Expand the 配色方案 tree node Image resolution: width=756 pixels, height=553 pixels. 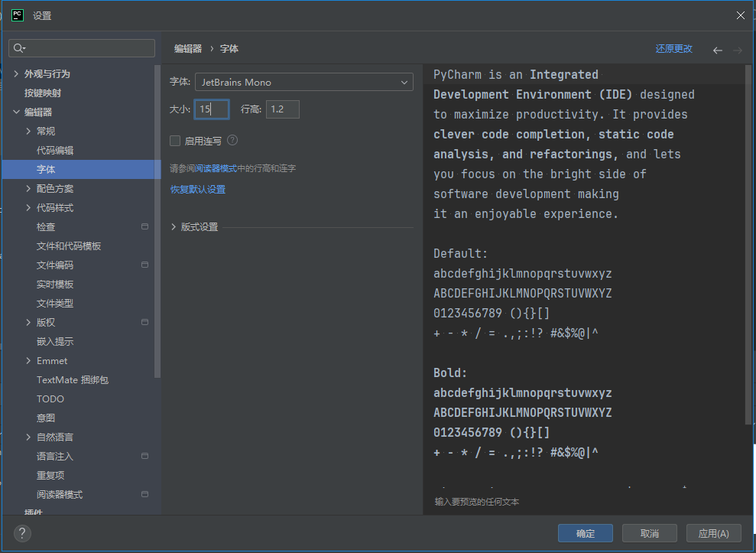click(28, 189)
